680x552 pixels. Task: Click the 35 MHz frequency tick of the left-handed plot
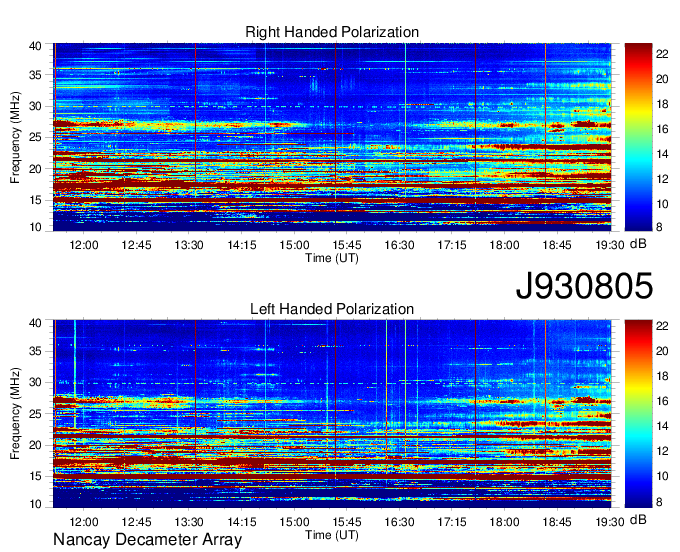pyautogui.click(x=35, y=351)
